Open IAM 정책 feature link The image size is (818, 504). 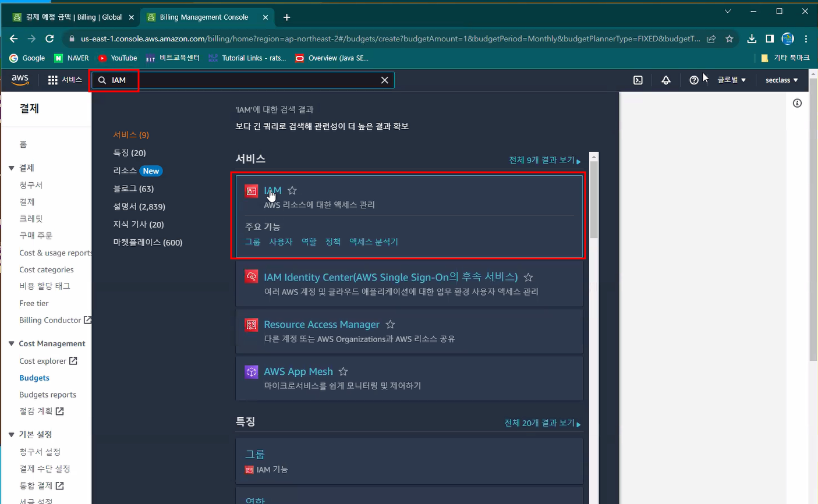pyautogui.click(x=333, y=242)
